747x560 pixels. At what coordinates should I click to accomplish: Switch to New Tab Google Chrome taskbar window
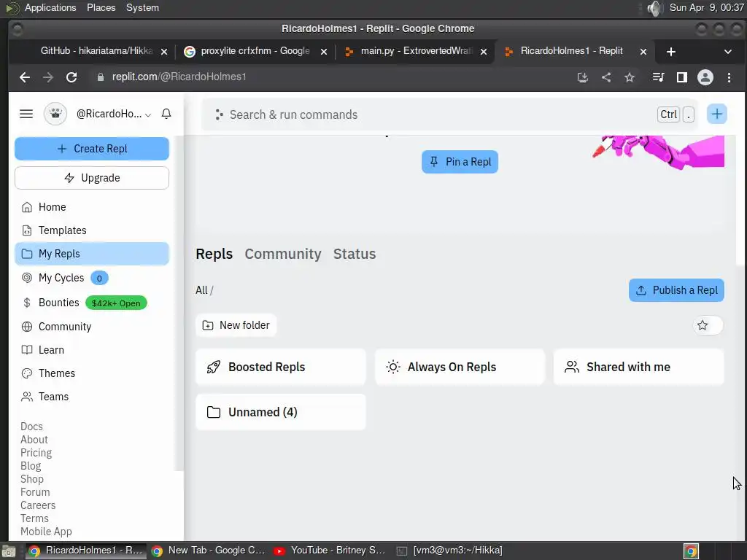208,551
